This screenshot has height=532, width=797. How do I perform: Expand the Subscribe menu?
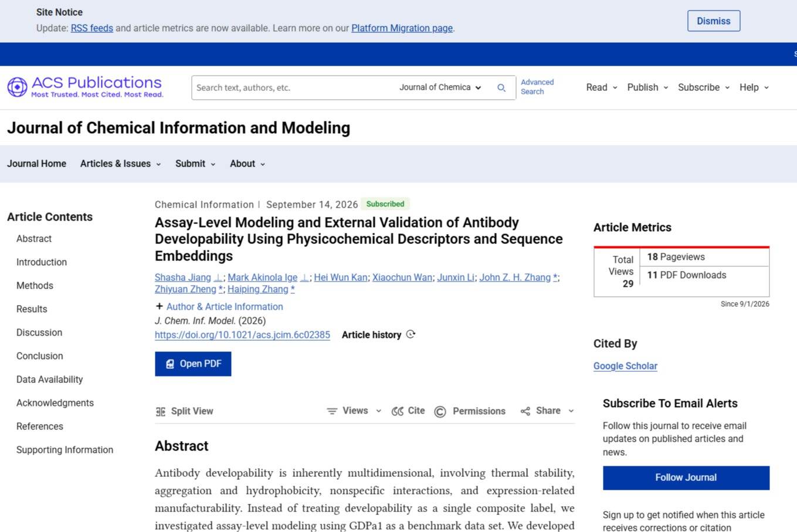click(x=704, y=87)
